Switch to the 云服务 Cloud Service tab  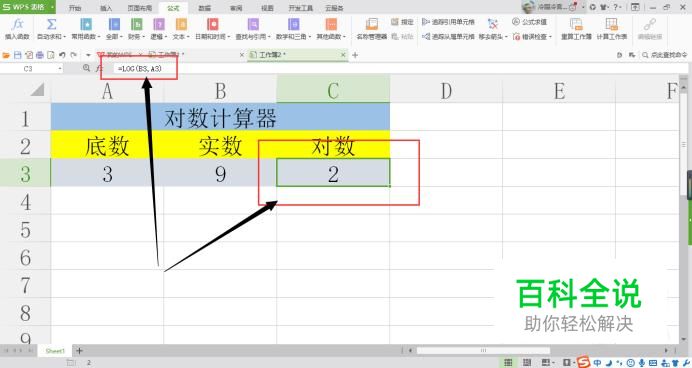click(334, 8)
